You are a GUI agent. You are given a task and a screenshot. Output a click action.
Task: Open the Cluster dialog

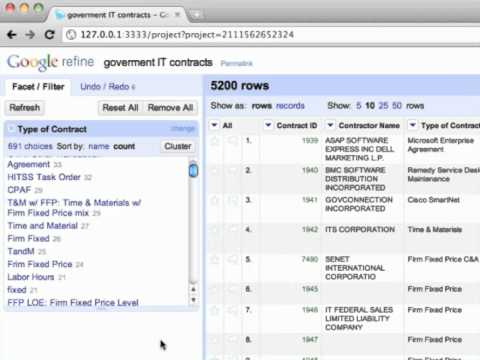point(178,146)
